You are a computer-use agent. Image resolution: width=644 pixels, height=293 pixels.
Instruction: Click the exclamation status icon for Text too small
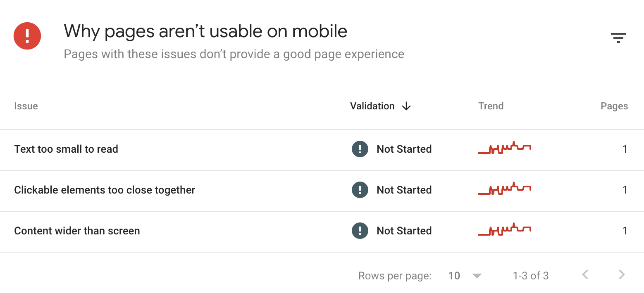(360, 149)
